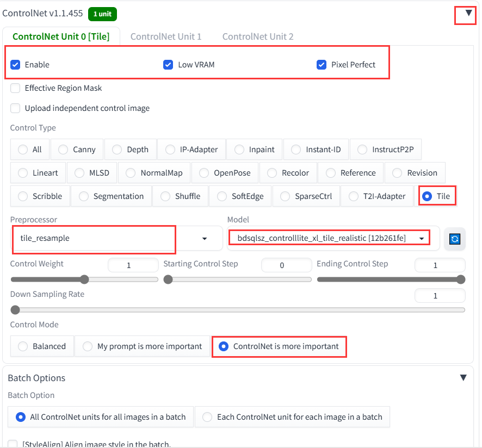Collapse the Batch Options section
This screenshot has width=482, height=448.
tap(463, 378)
